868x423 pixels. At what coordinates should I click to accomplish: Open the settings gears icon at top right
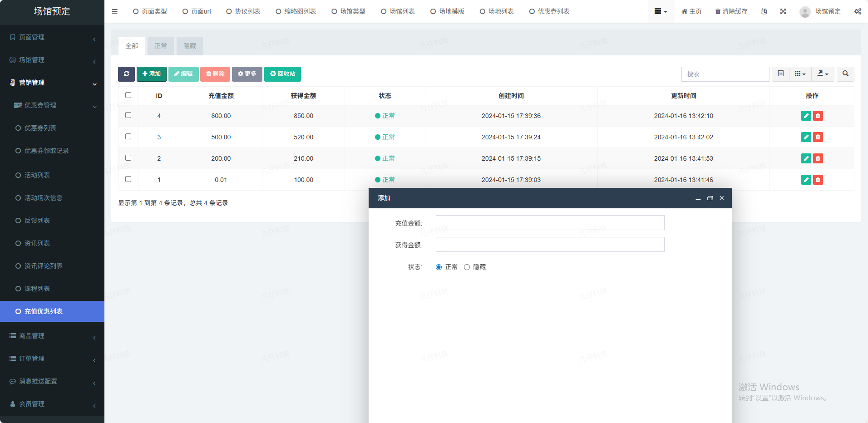[858, 11]
